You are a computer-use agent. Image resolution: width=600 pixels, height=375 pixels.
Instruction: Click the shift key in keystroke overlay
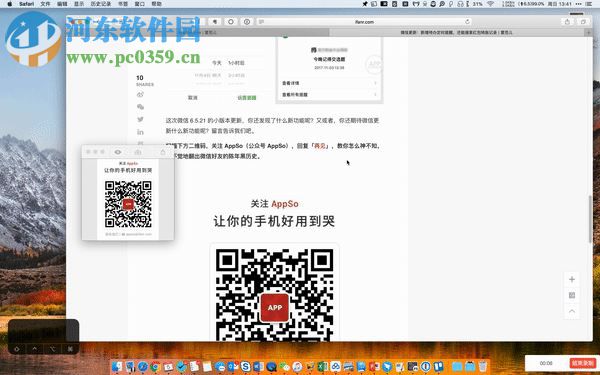coord(17,349)
